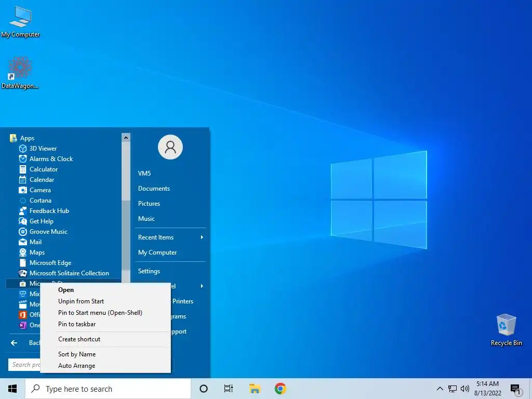This screenshot has height=399, width=532.
Task: Click the 3D Viewer app icon
Action: pos(23,149)
